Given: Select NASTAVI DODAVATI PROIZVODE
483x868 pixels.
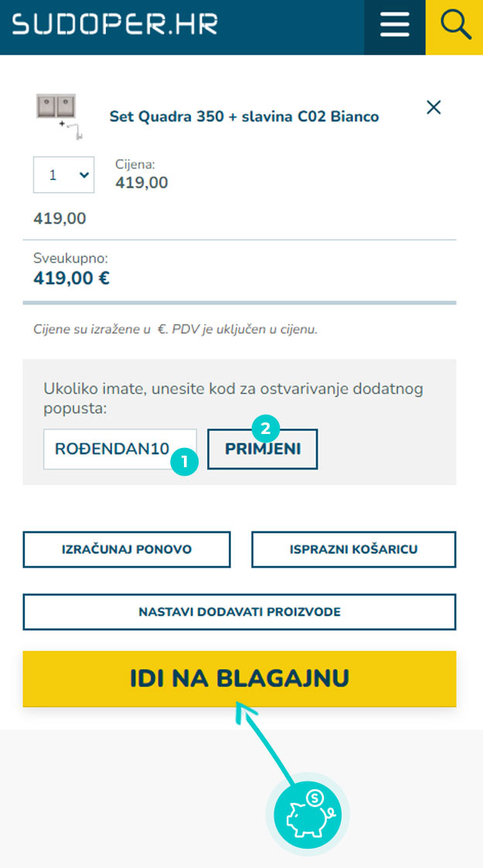Looking at the screenshot, I should (240, 612).
